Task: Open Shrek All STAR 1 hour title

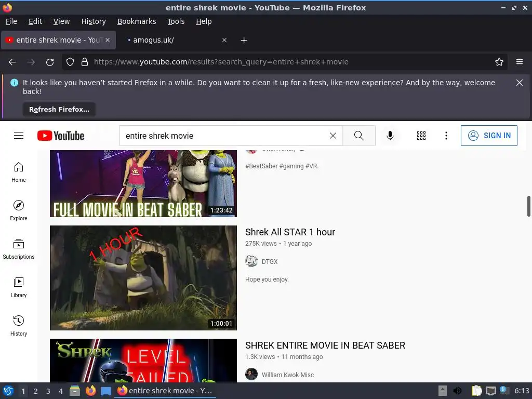Action: click(x=290, y=232)
